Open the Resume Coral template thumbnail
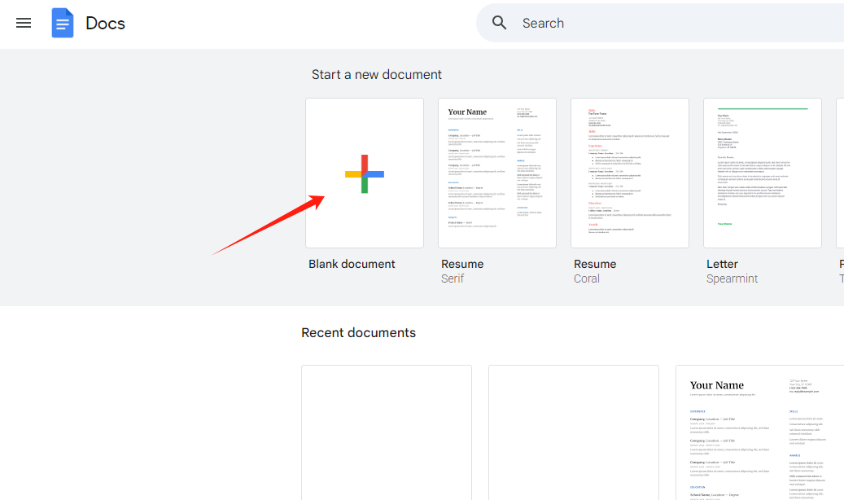The image size is (844, 500). (x=629, y=173)
